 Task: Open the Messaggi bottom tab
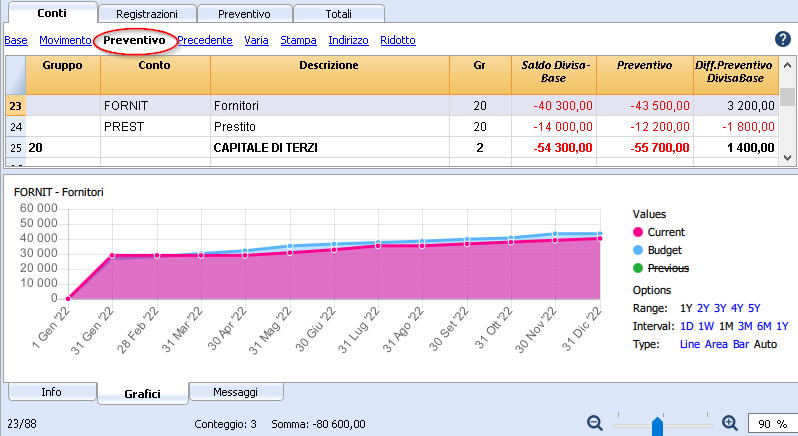click(x=236, y=392)
